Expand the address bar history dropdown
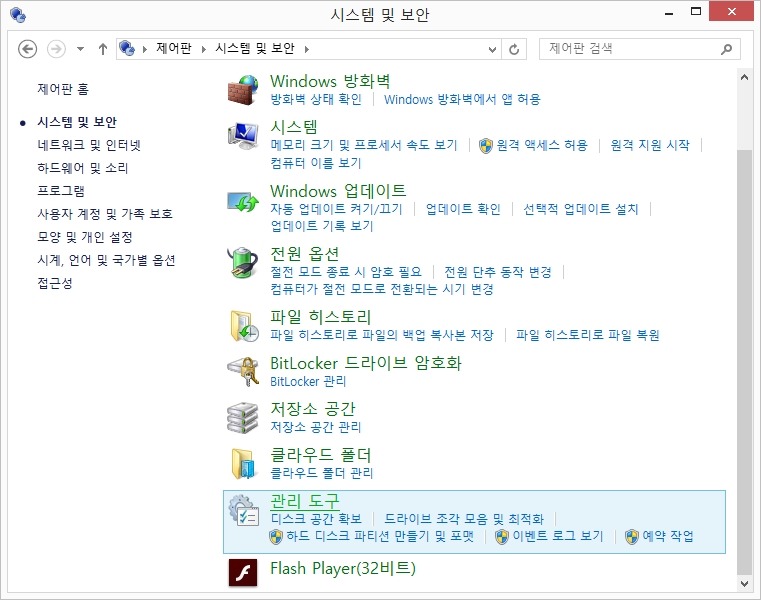The height and width of the screenshot is (600, 761). 492,50
